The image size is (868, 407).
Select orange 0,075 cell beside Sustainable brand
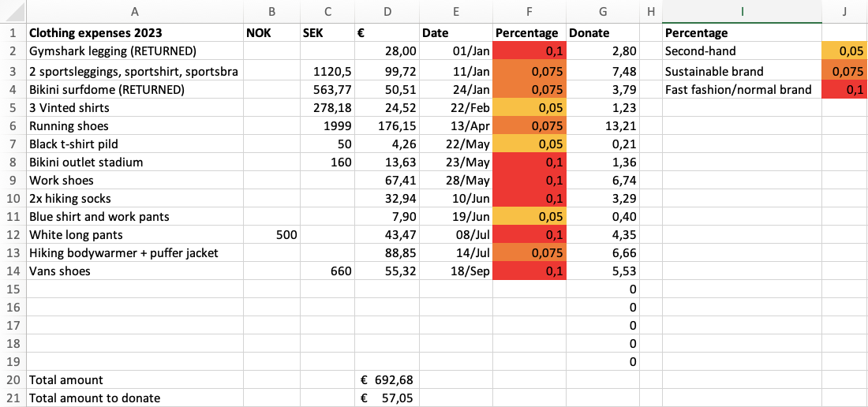click(845, 71)
